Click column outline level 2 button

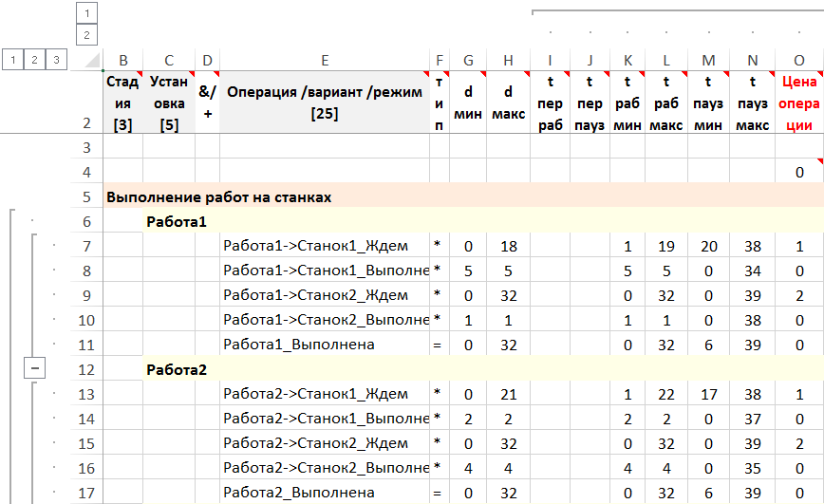87,35
